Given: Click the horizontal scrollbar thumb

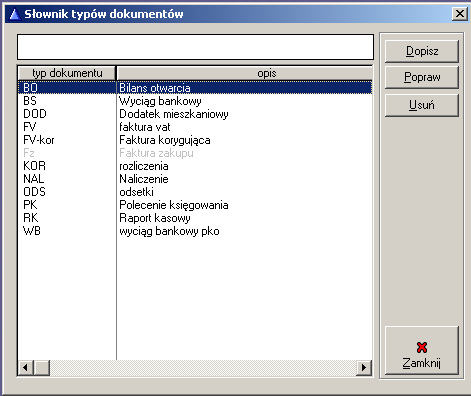Looking at the screenshot, I should (x=42, y=368).
